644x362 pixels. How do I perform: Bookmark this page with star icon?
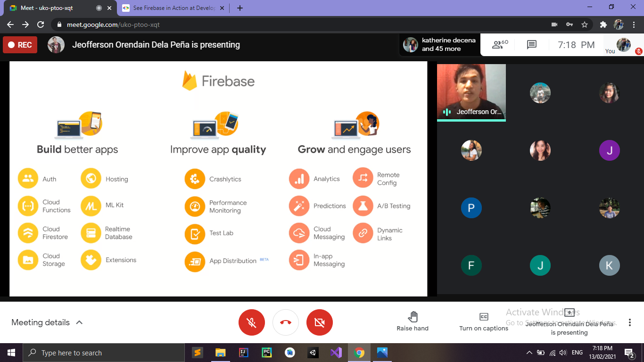click(585, 25)
